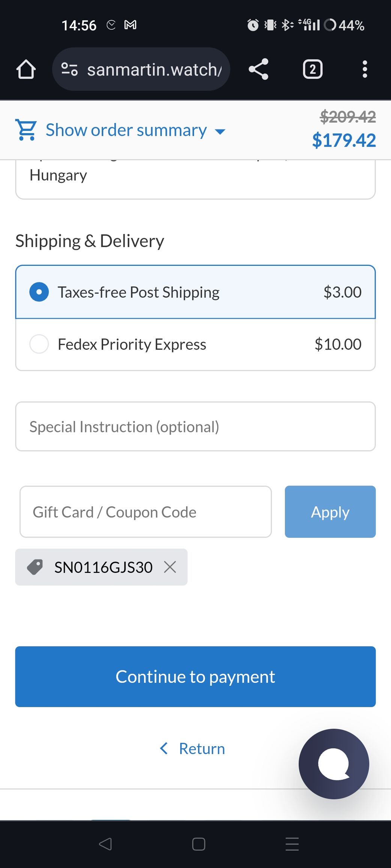Open the chat support bubble
Viewport: 391px width, 868px height.
tap(334, 763)
